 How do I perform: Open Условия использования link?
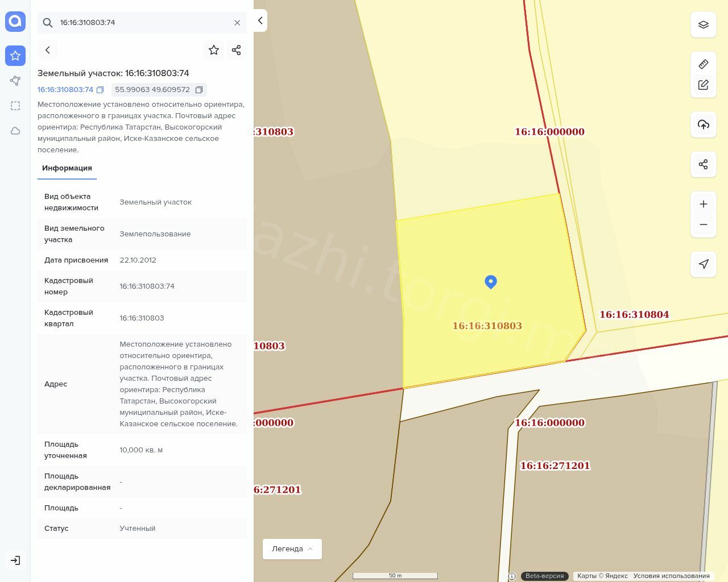tap(671, 576)
